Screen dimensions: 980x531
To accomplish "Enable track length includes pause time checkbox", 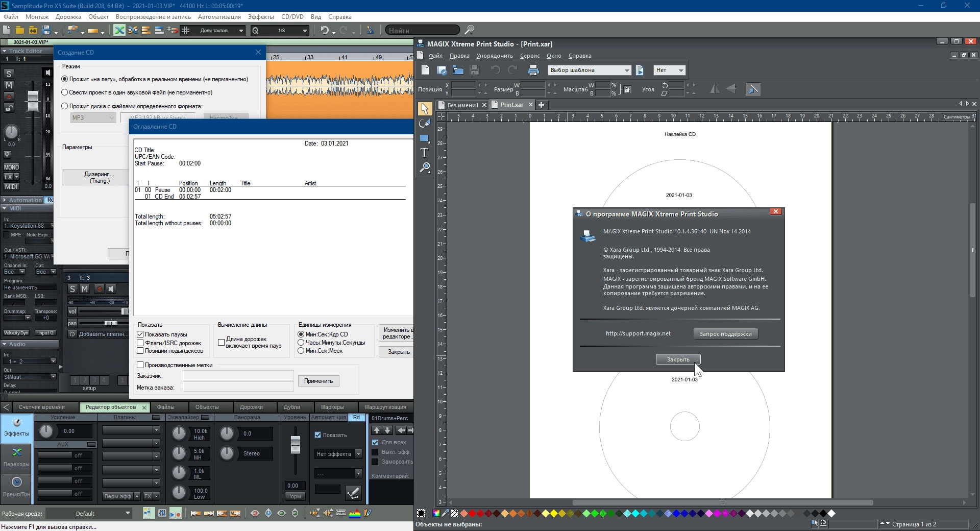I will 221,343.
